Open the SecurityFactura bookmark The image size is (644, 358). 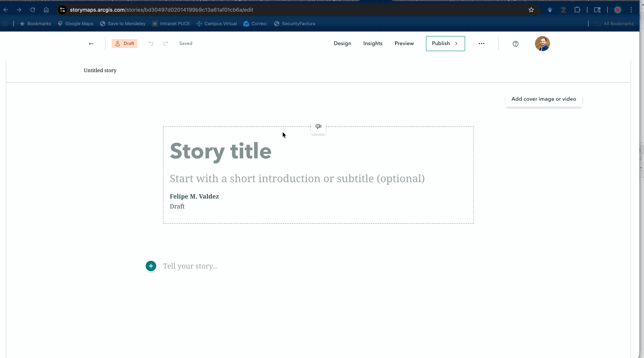[x=294, y=24]
